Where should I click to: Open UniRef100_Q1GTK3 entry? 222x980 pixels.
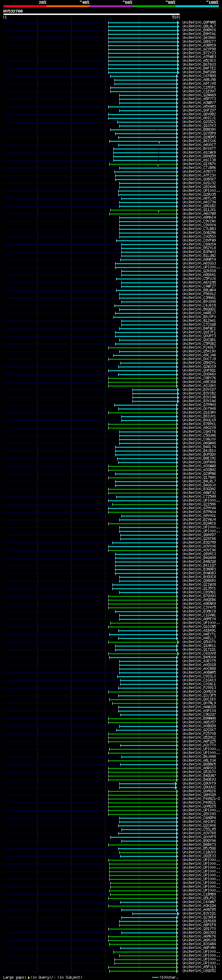point(199,125)
